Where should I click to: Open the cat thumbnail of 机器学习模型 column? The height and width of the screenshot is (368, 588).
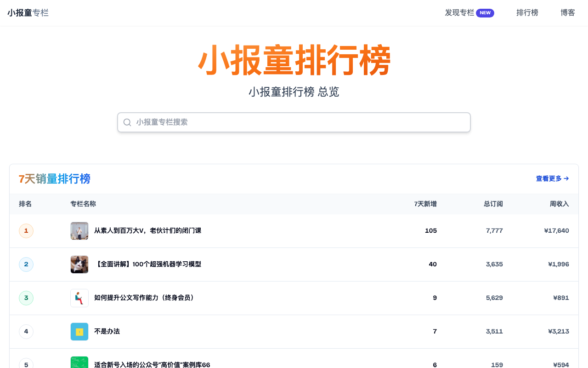coord(79,264)
